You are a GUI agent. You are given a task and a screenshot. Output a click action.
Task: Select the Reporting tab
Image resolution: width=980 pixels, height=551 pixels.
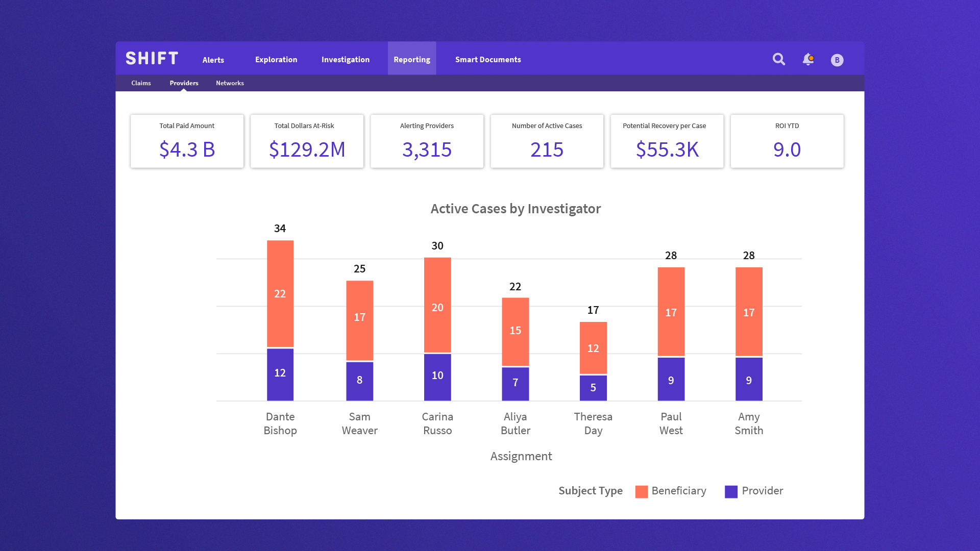click(412, 60)
